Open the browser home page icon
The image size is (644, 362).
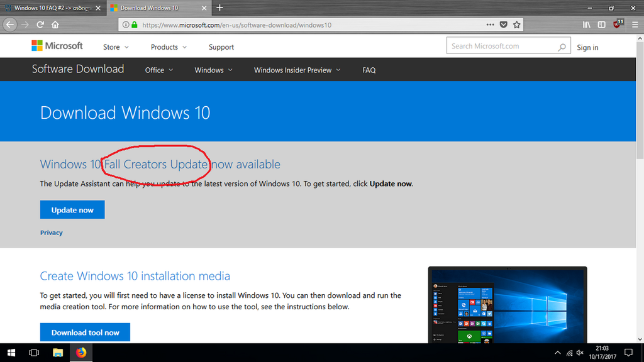(55, 25)
